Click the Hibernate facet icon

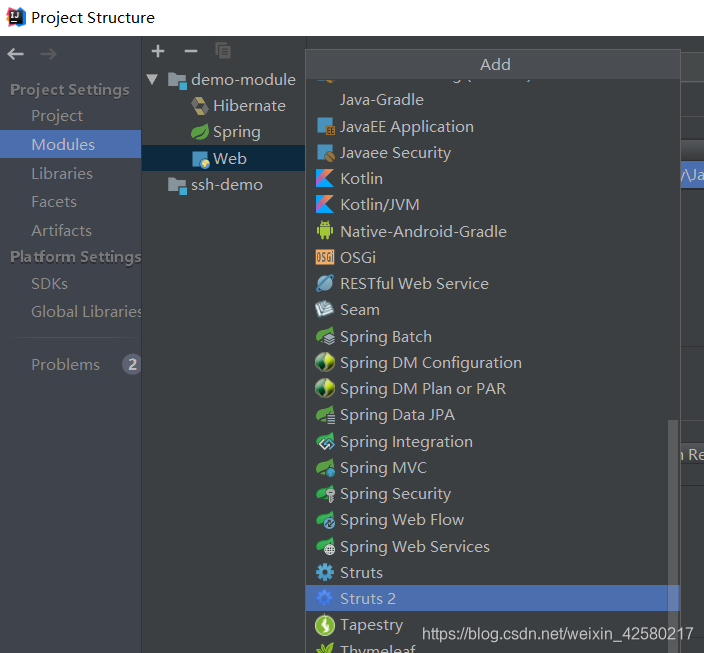coord(200,106)
